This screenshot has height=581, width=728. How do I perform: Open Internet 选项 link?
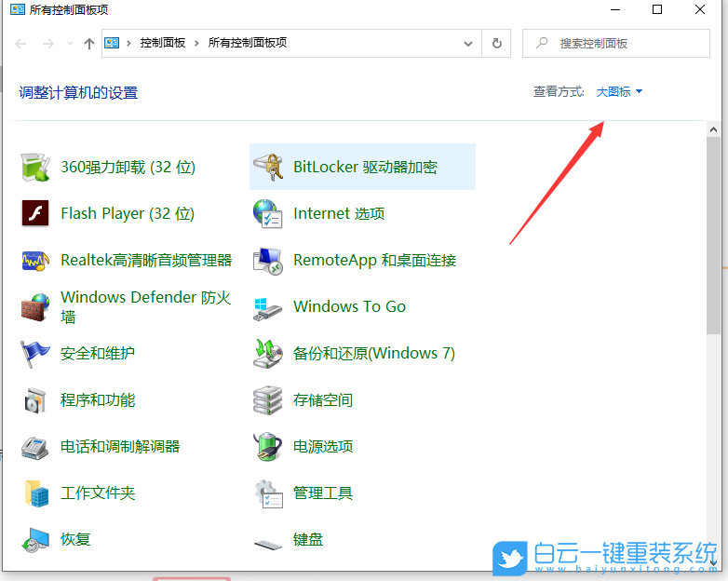[339, 213]
